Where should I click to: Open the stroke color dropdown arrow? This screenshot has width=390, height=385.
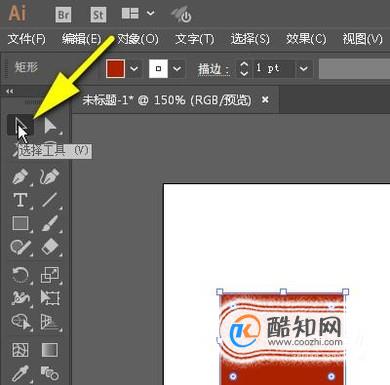(x=177, y=69)
